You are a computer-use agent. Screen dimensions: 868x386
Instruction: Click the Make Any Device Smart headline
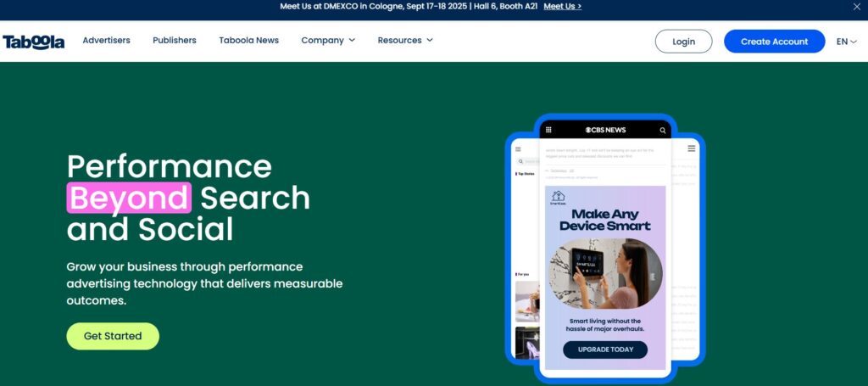pos(605,220)
